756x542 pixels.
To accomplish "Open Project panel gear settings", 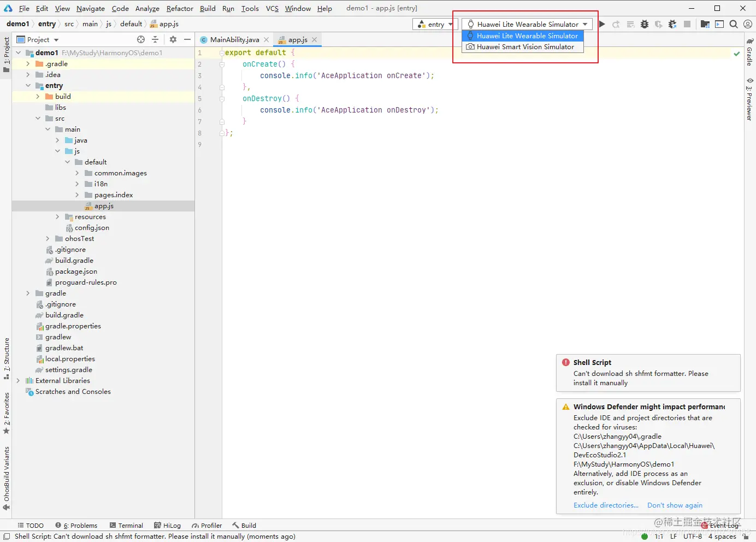I will pyautogui.click(x=173, y=39).
